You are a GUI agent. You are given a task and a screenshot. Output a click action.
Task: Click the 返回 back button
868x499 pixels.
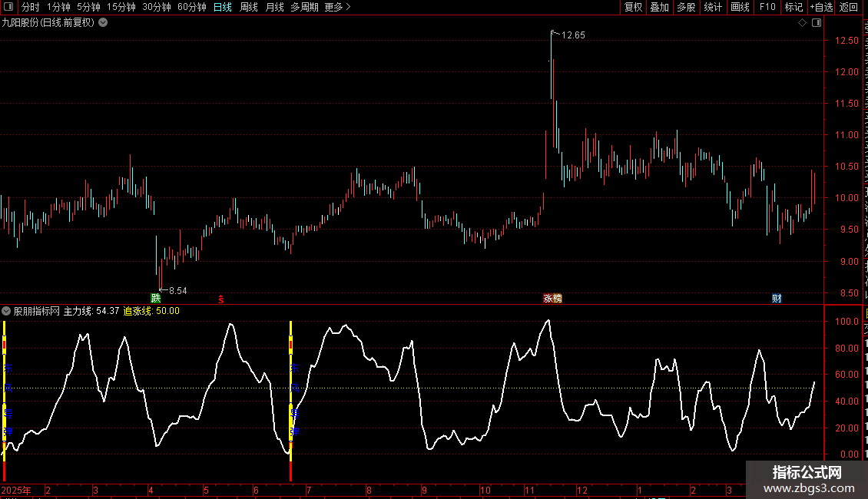point(848,7)
